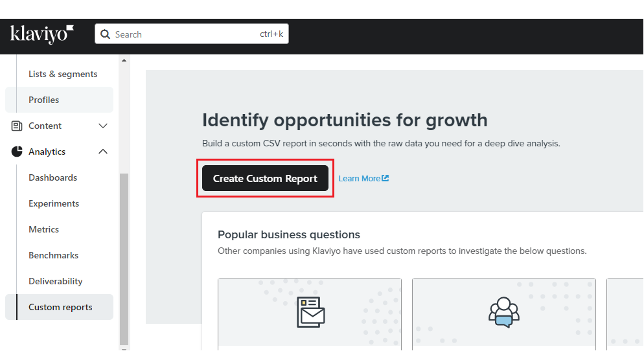Open the email envelope report card
Screen dimensions: 644x351
click(310, 314)
